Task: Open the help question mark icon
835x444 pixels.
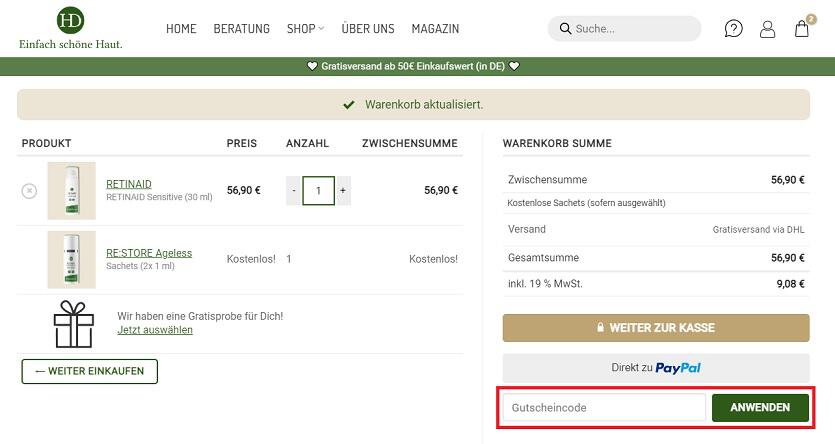Action: 733,28
